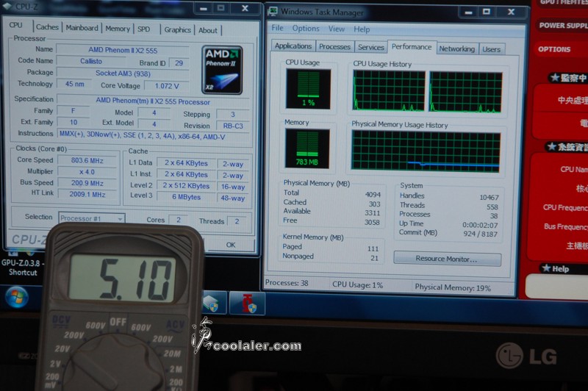
Task: Click the taskbar chip icon with shield
Action: point(214,303)
